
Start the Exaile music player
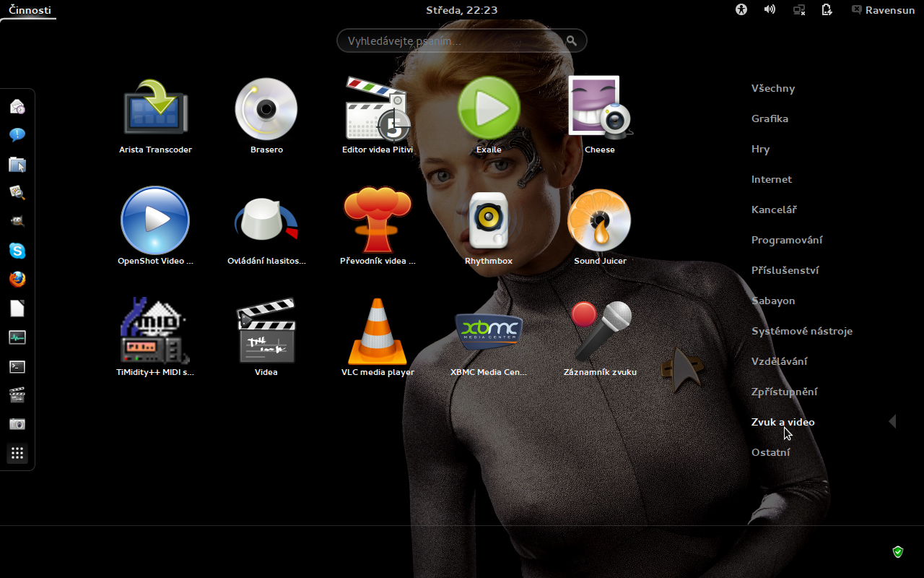[x=489, y=116]
